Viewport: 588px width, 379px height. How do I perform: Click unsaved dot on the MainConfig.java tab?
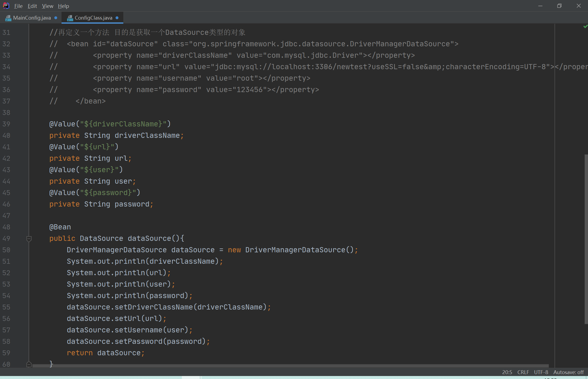pos(56,18)
